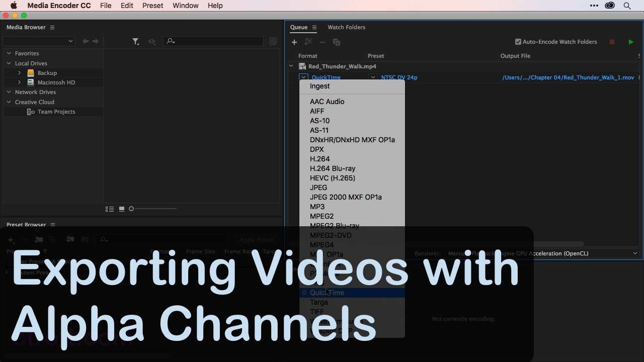
Task: Switch Media Browser to thumbnail view
Action: click(x=122, y=209)
